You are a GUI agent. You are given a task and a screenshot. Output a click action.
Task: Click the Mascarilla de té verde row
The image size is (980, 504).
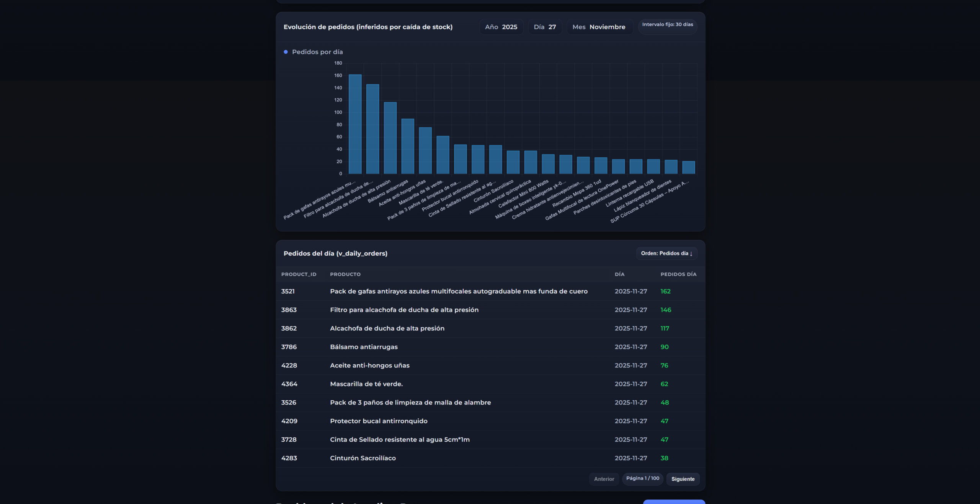(x=366, y=384)
